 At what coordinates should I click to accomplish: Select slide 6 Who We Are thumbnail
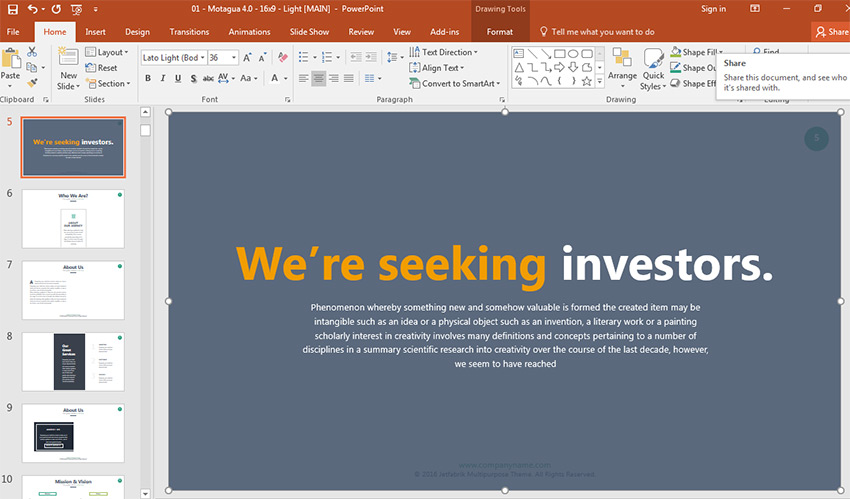[73, 219]
